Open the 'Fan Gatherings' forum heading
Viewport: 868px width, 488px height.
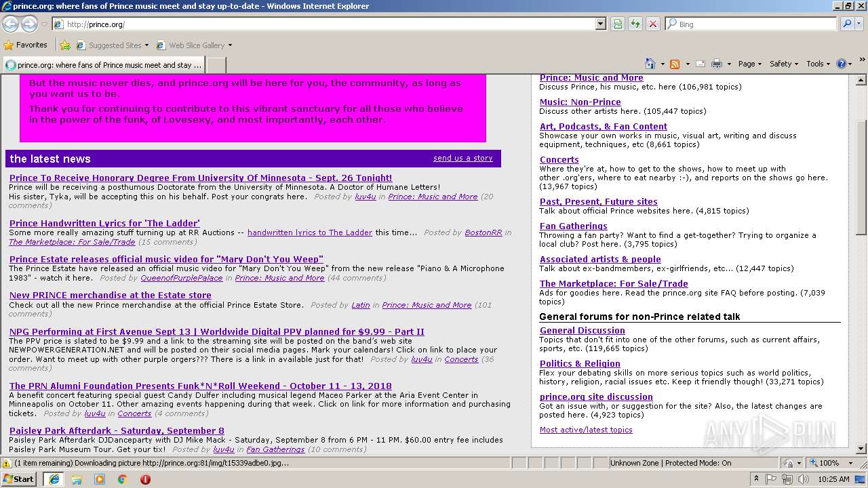[574, 226]
